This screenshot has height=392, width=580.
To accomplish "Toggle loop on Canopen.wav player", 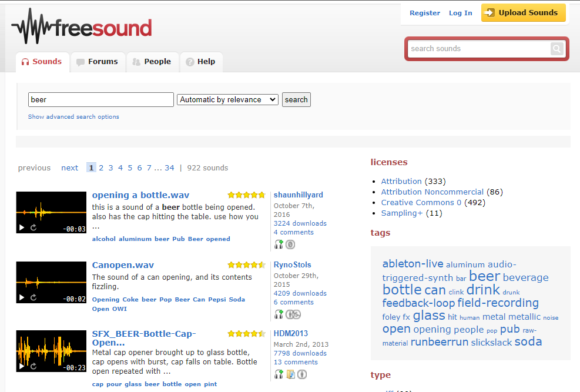I will tap(33, 298).
